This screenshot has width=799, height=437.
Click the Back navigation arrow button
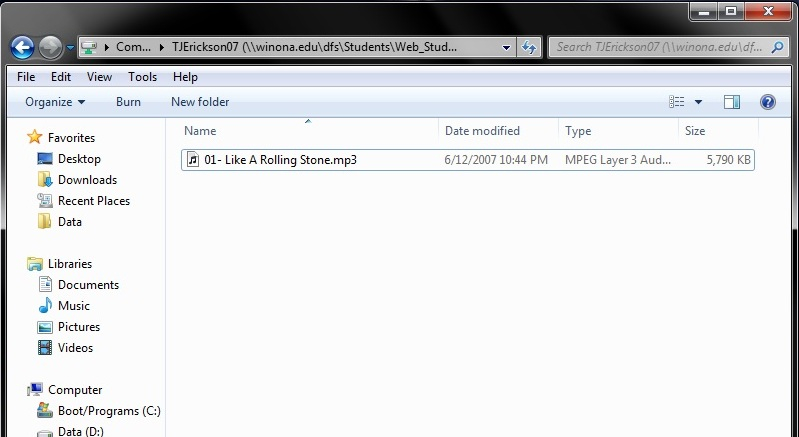(22, 47)
